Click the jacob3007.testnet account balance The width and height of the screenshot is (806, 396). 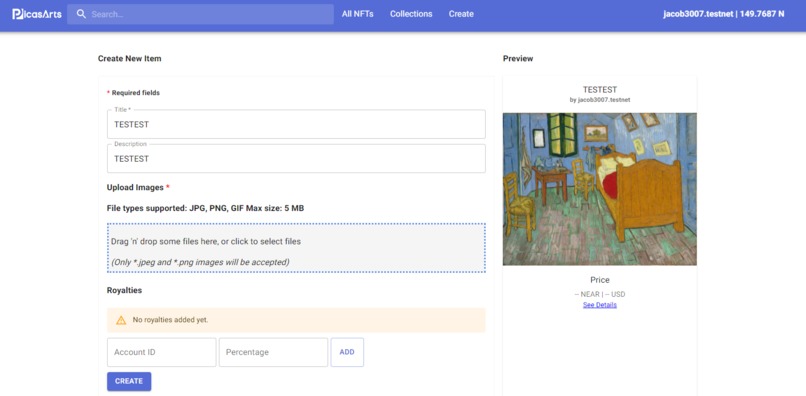pos(723,14)
